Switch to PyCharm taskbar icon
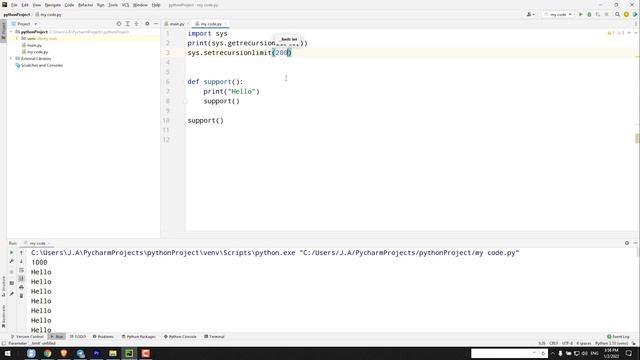The height and width of the screenshot is (360, 640). pyautogui.click(x=129, y=353)
